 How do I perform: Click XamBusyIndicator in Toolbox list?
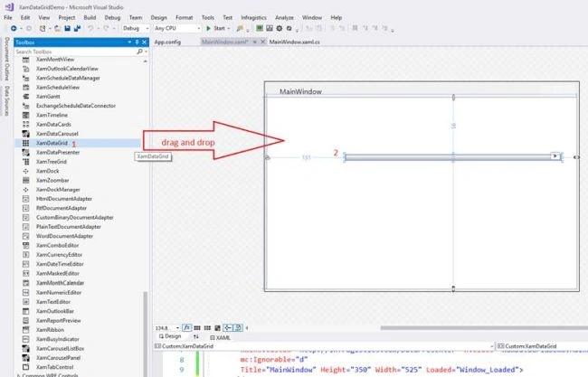point(58,339)
